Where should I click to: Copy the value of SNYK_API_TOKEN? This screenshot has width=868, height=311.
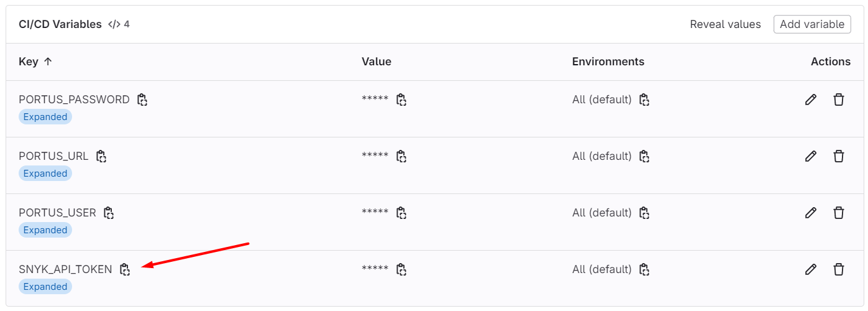(x=401, y=269)
